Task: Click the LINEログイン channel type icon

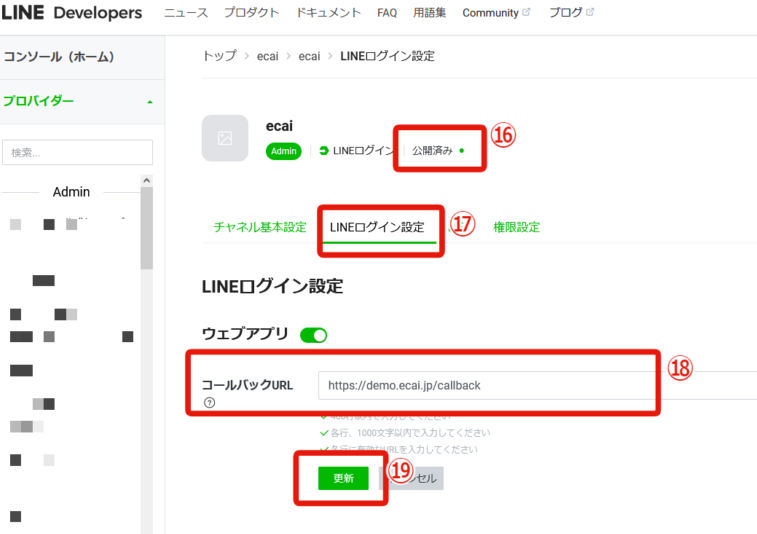Action: tap(324, 151)
